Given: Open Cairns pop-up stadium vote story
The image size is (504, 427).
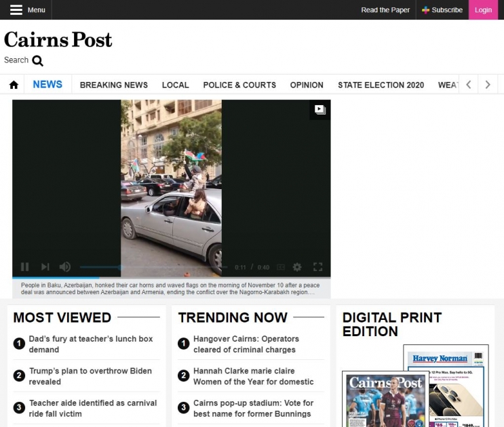Looking at the screenshot, I should 253,409.
